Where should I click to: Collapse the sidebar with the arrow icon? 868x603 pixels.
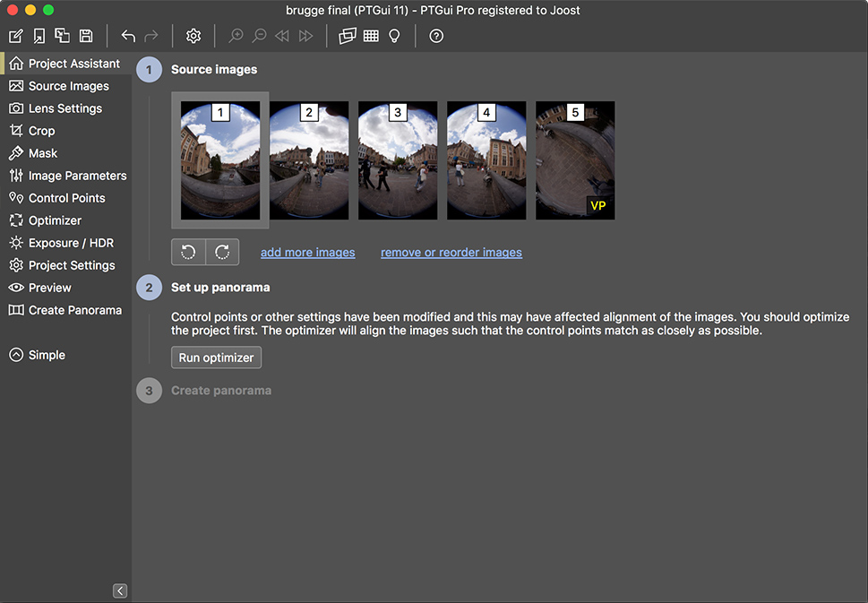click(x=120, y=590)
